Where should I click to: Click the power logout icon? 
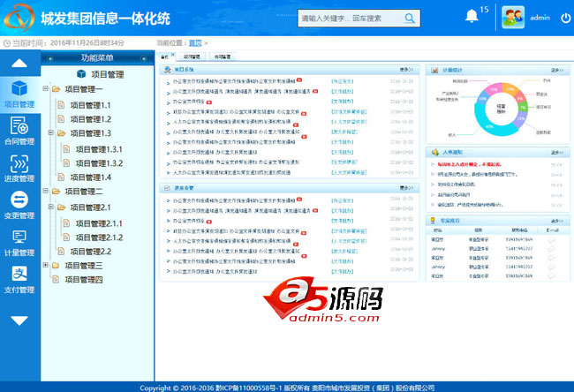565,18
